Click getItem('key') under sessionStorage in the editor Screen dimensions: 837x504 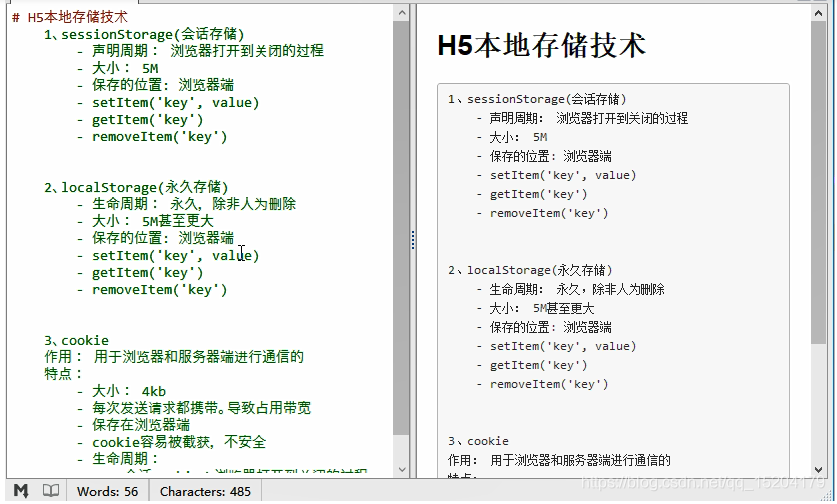pyautogui.click(x=140, y=120)
